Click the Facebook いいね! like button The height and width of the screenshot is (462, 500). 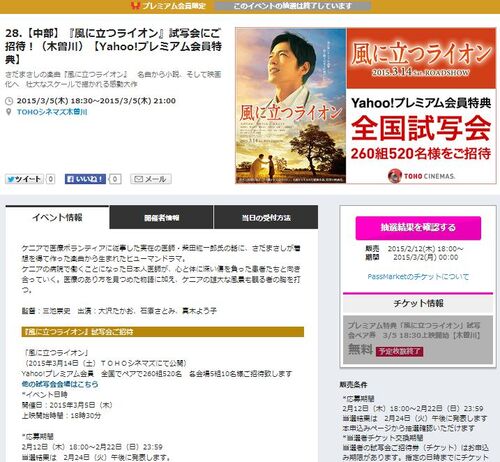point(85,179)
